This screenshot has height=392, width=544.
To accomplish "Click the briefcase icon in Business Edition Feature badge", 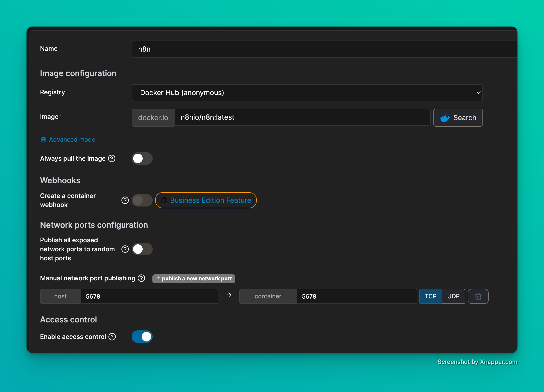I will pyautogui.click(x=164, y=200).
